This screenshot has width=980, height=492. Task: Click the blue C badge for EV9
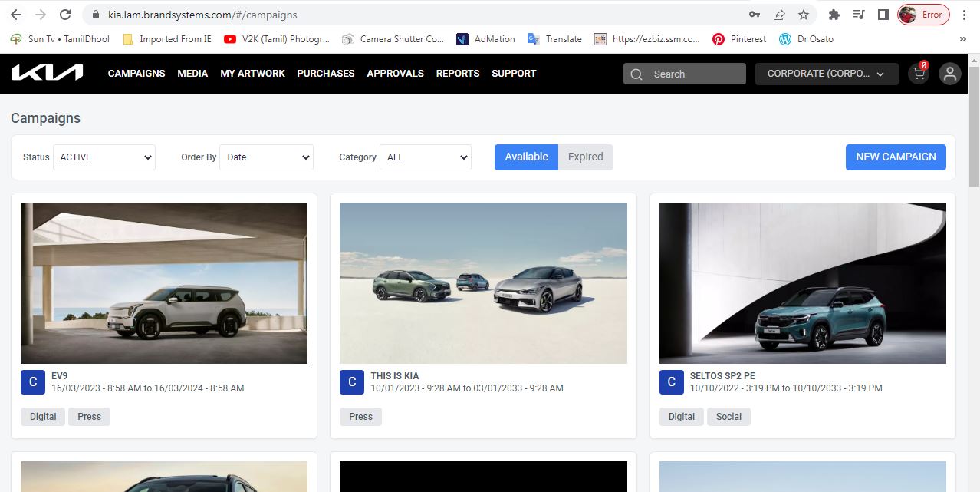point(33,381)
